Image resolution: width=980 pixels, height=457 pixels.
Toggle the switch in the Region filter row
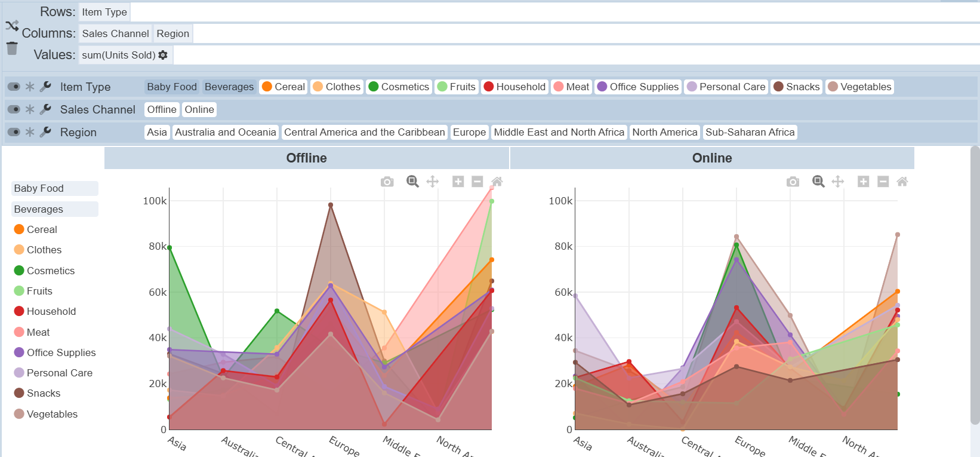coord(14,132)
